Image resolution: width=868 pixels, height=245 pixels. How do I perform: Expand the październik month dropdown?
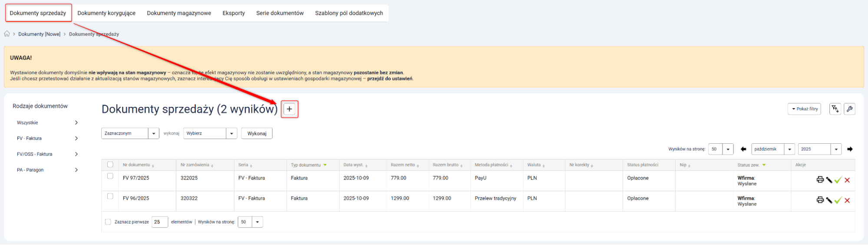(x=773, y=149)
